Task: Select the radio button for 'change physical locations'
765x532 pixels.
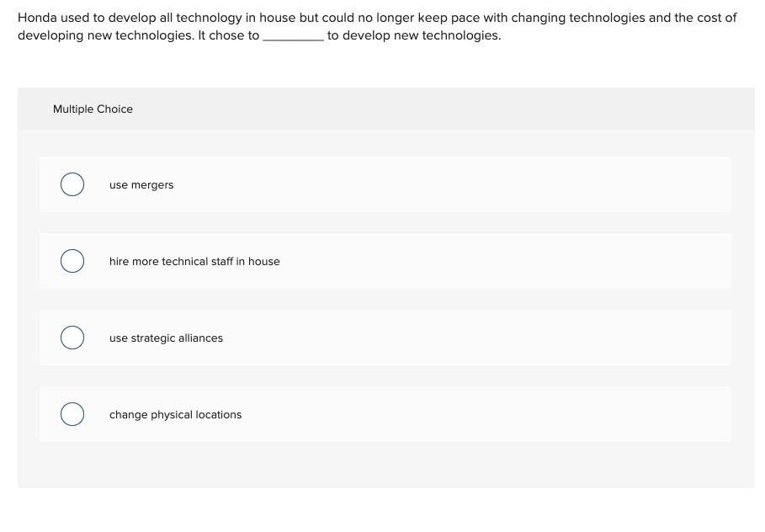Action: pos(72,414)
